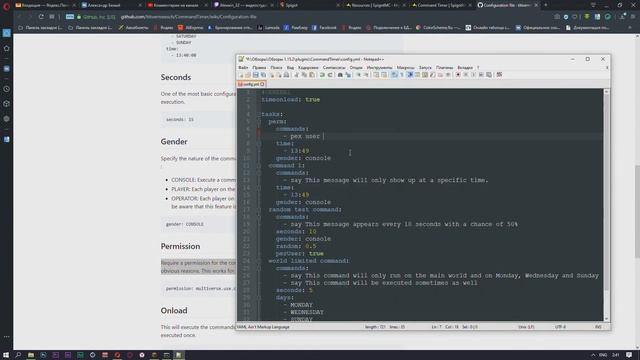The width and height of the screenshot is (640, 360).
Task: Switch to the Command Timer browser tab
Action: (440, 5)
